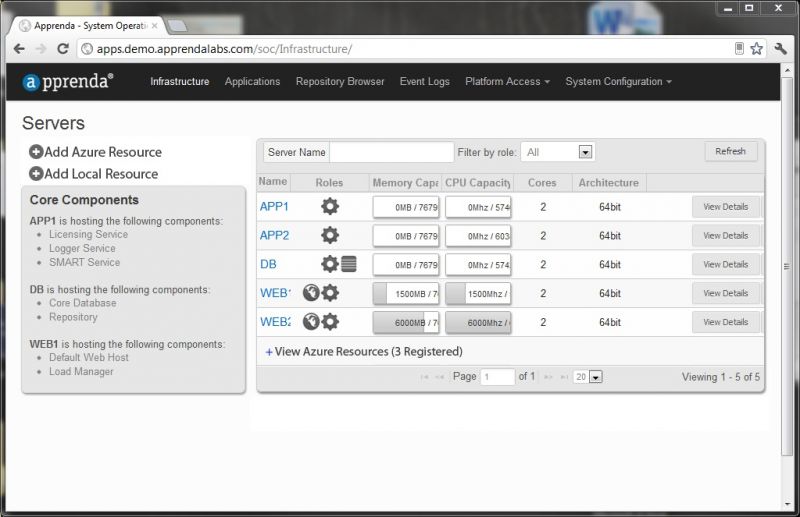Open the APP2 server link
Screen dimensions: 800x517
point(274,235)
